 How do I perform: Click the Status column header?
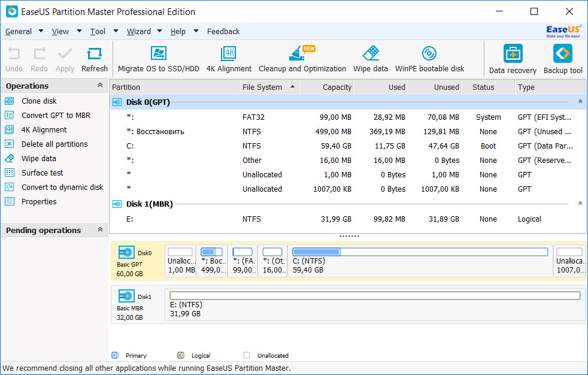(x=488, y=87)
